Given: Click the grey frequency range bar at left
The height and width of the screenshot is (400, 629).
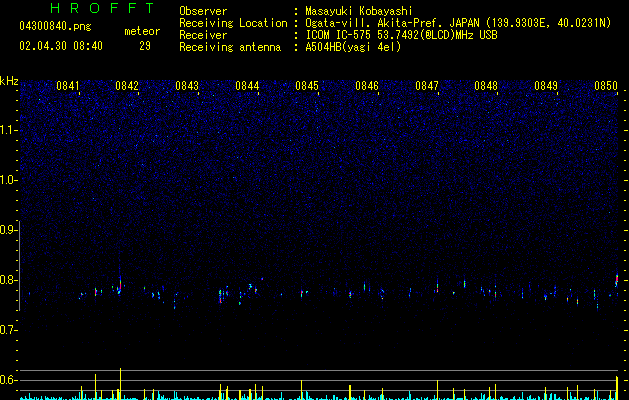Looking at the screenshot, I should tap(19, 266).
